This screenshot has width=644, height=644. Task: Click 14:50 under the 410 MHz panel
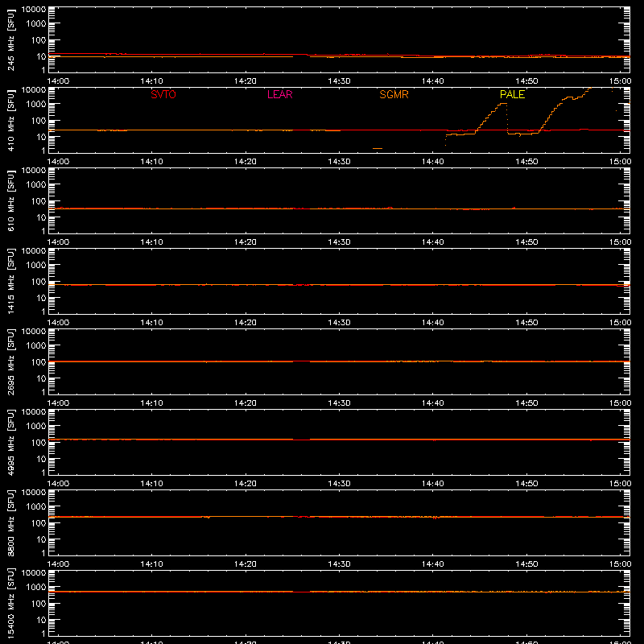526,162
